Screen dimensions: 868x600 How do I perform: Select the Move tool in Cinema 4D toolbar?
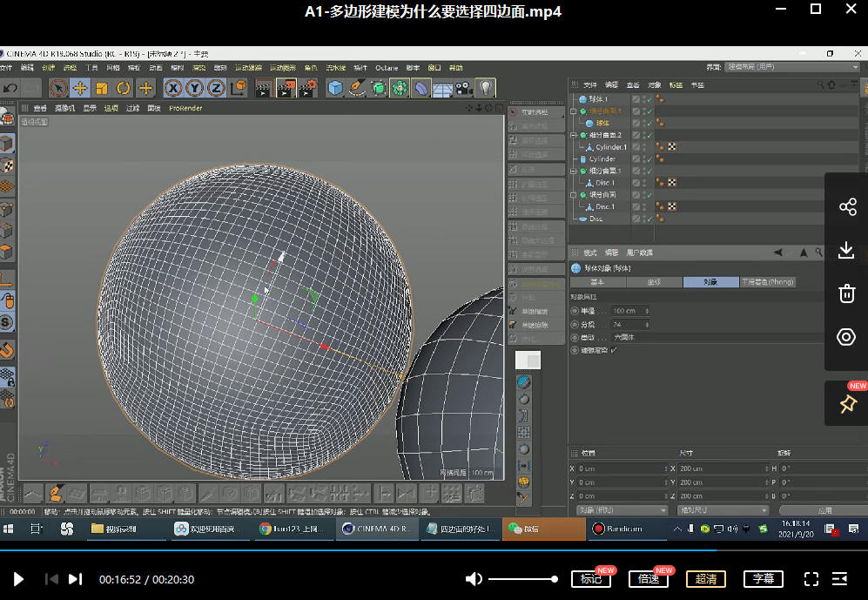click(80, 88)
